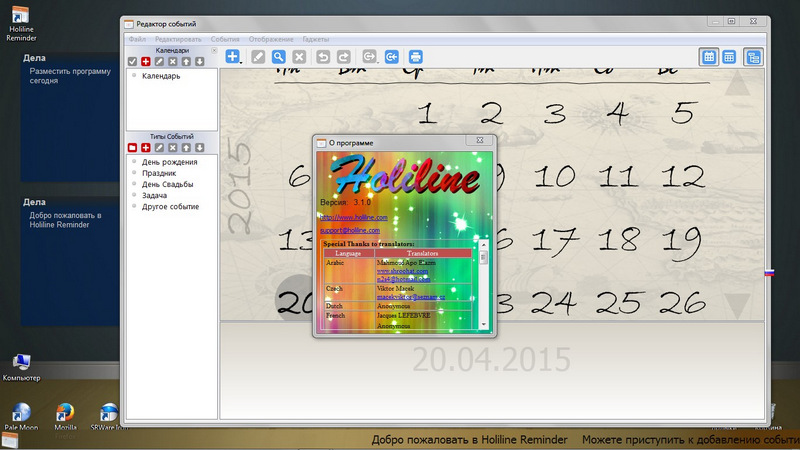Click the red folder icon under Типы Событий

132,147
